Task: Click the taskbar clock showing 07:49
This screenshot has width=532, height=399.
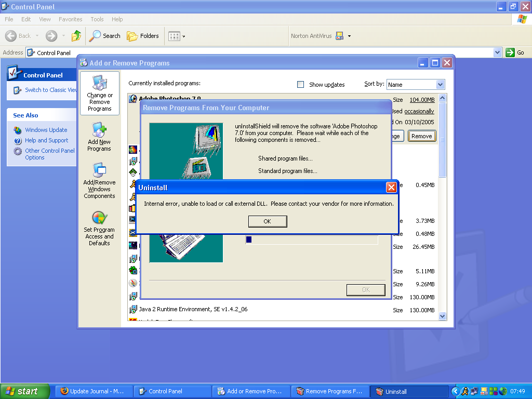Action: [517, 392]
